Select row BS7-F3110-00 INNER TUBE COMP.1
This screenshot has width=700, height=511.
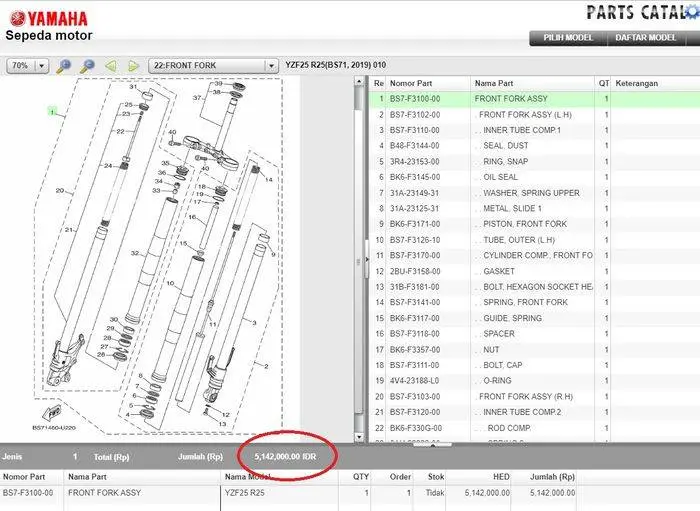534,130
